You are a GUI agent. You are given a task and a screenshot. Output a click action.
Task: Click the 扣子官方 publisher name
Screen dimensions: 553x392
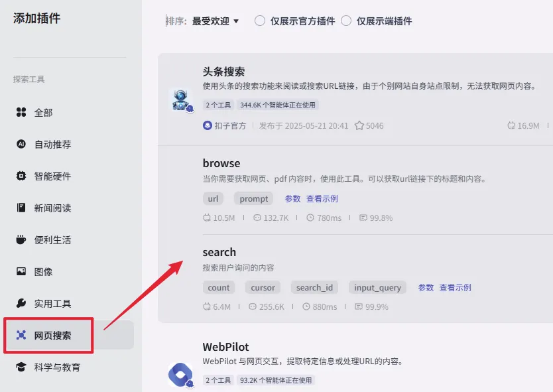point(230,125)
